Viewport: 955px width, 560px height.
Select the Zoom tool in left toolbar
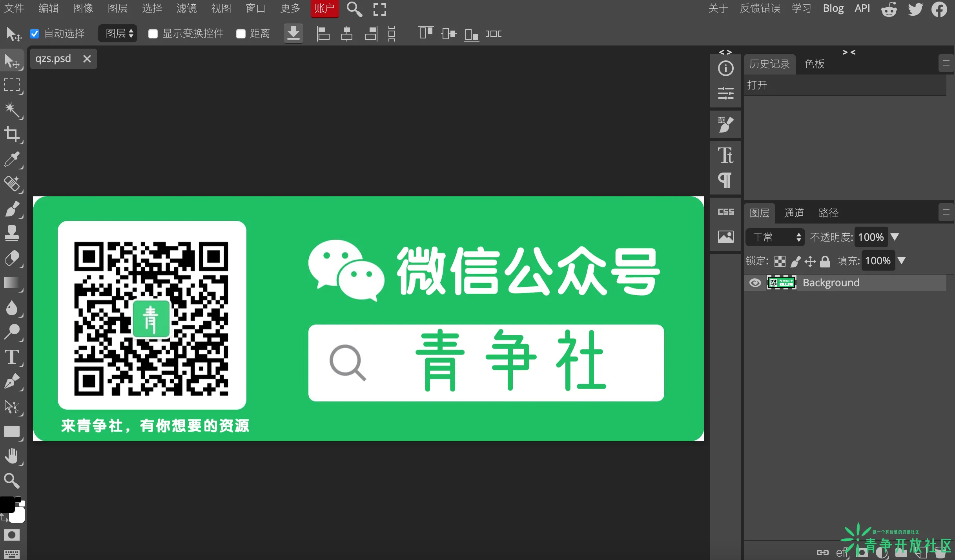(12, 480)
